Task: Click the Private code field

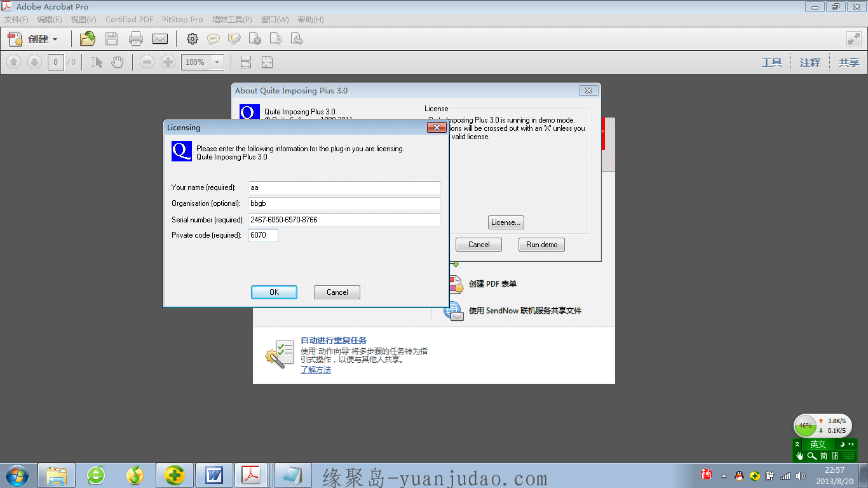Action: (x=263, y=235)
